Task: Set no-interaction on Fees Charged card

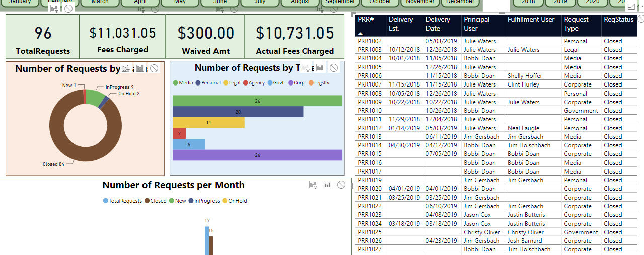Action: (x=155, y=9)
